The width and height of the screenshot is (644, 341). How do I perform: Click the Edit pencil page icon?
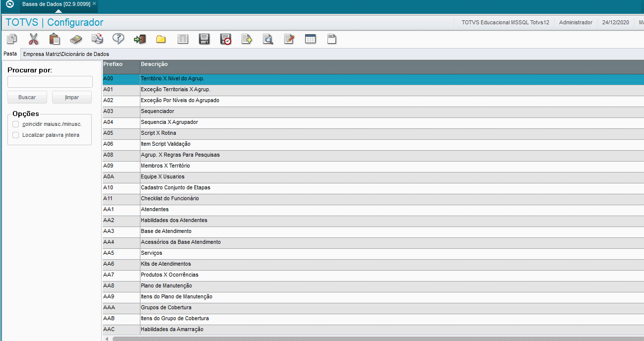point(289,39)
